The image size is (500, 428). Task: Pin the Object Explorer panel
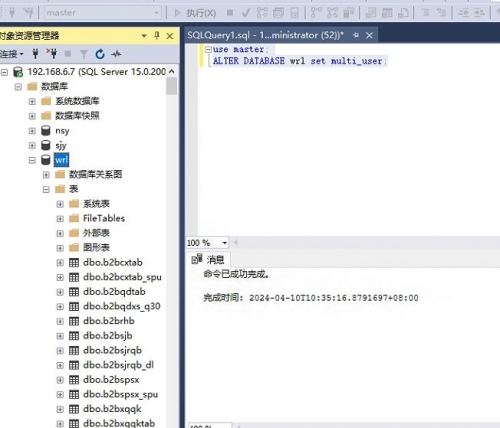[157, 35]
